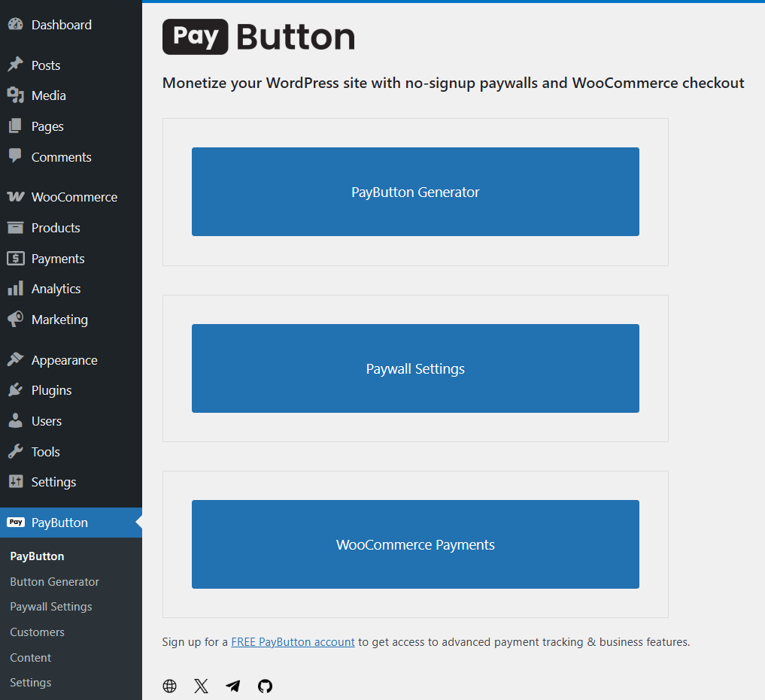Open the Comments speech bubble icon
The width and height of the screenshot is (765, 700).
click(17, 156)
